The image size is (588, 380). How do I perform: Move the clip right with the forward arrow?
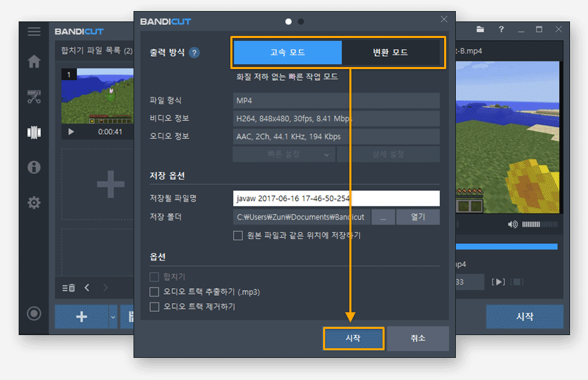point(105,287)
